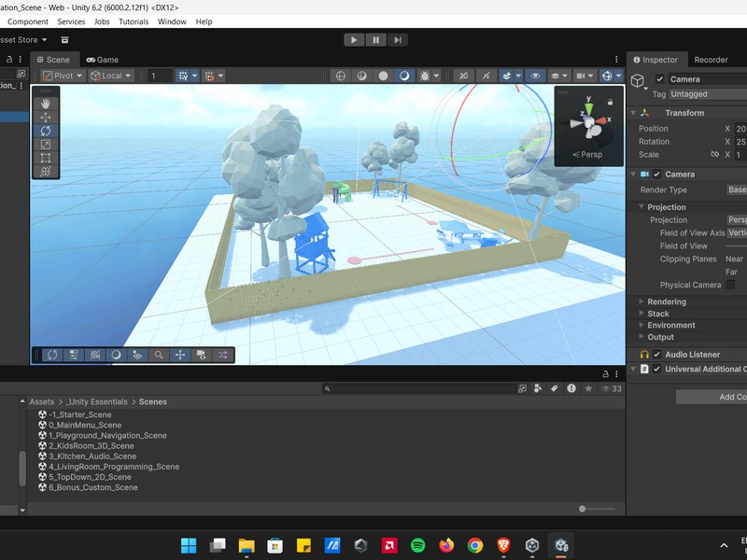Expand the Rendering section
This screenshot has height=560, width=747.
(x=667, y=301)
